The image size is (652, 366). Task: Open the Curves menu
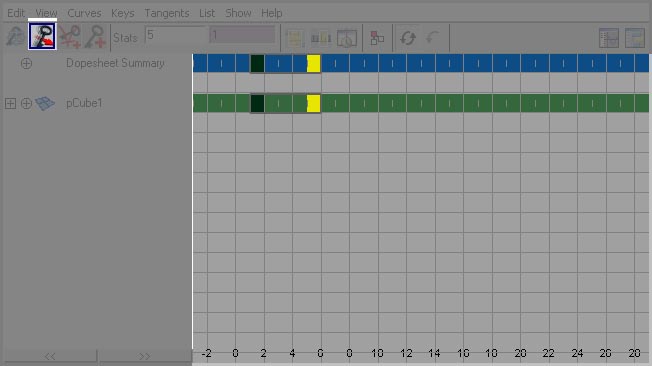click(84, 13)
